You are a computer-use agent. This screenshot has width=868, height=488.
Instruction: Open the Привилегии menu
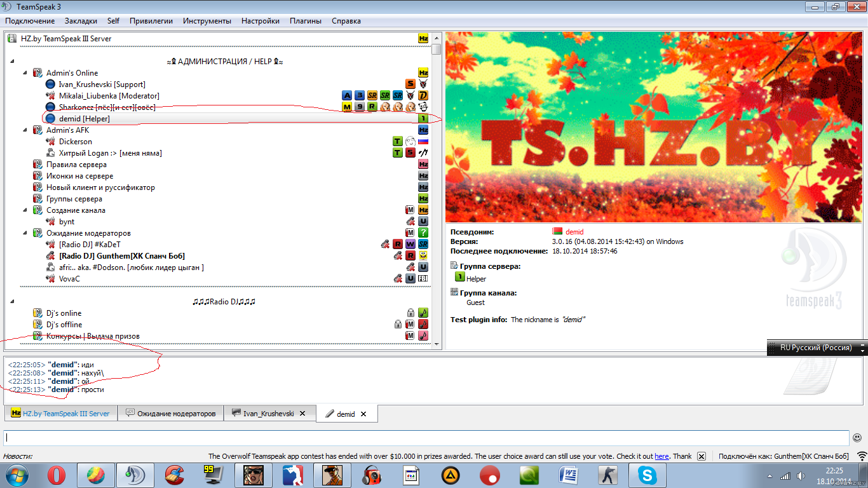point(151,21)
